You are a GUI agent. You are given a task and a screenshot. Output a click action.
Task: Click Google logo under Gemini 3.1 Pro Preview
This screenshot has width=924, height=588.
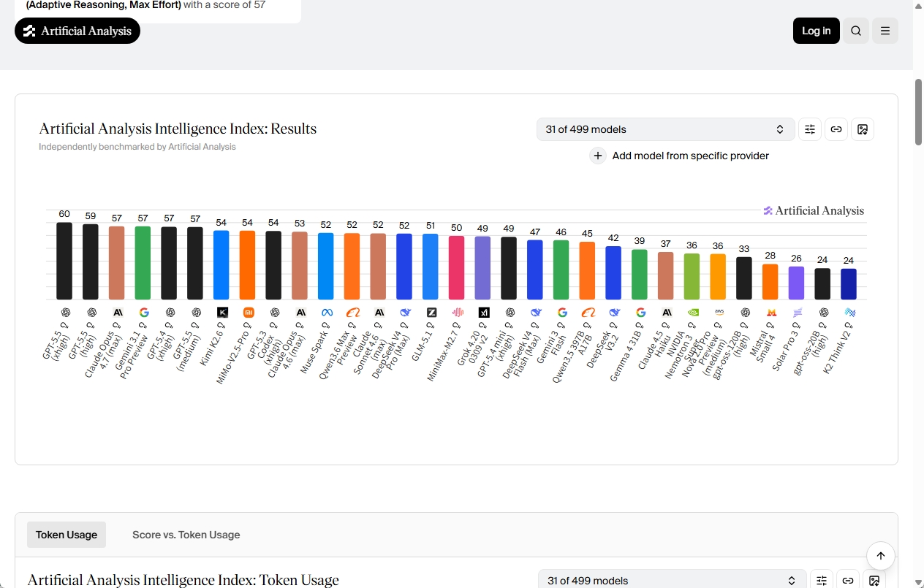click(x=144, y=312)
